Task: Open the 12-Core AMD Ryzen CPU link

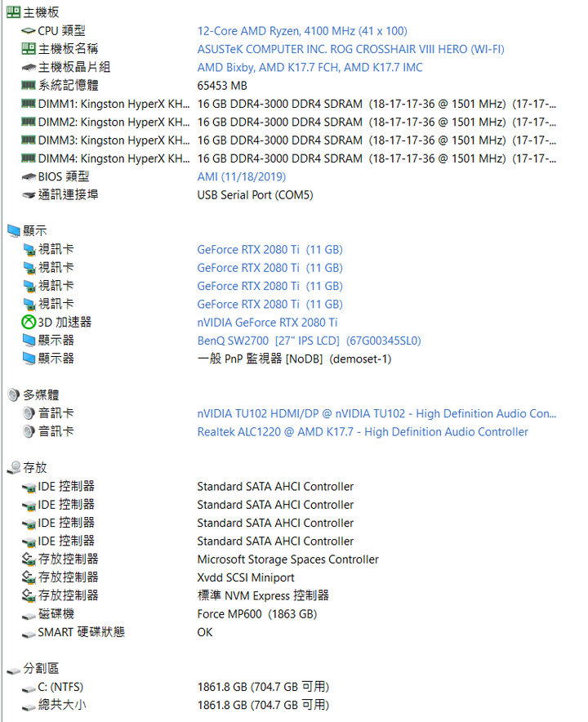Action: (x=302, y=31)
